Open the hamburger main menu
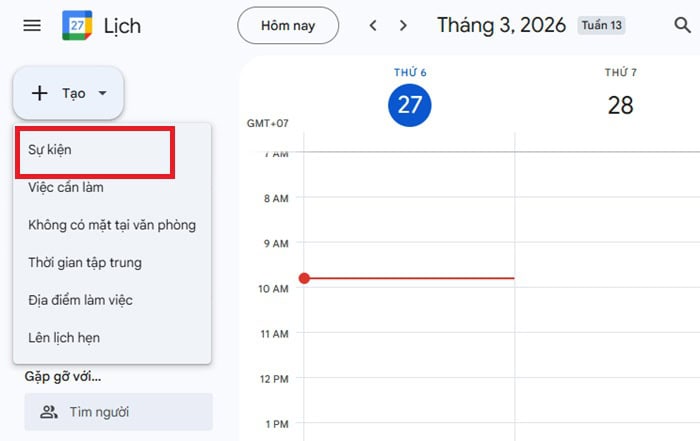700x441 pixels. [x=32, y=25]
